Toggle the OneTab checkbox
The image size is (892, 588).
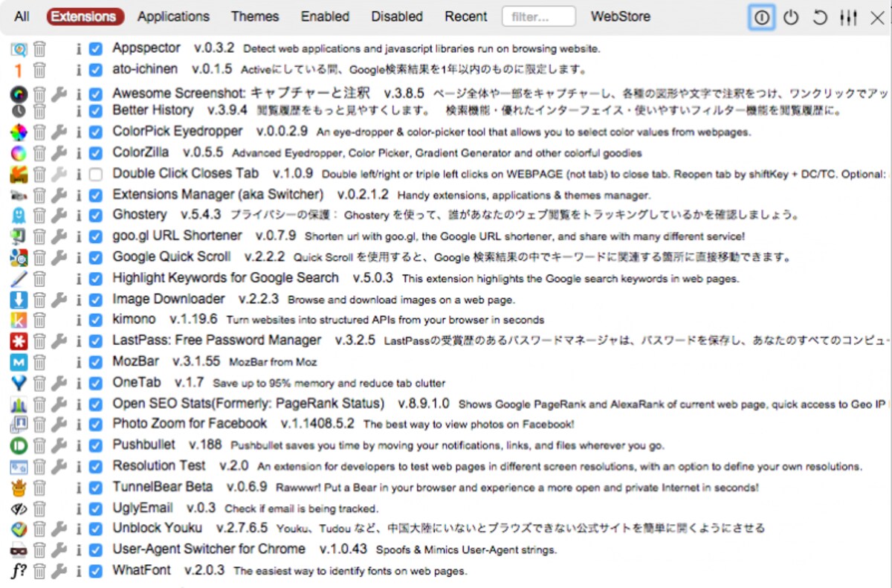tap(95, 384)
